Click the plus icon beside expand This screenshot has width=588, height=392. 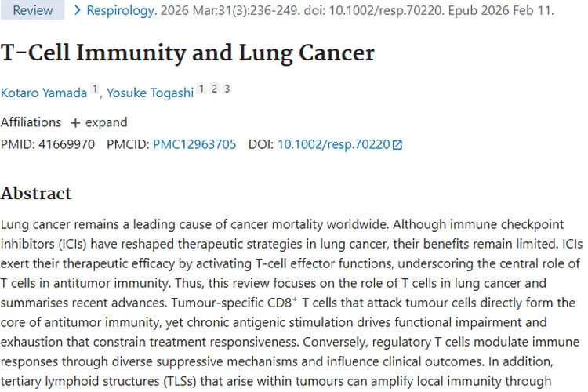(x=75, y=123)
